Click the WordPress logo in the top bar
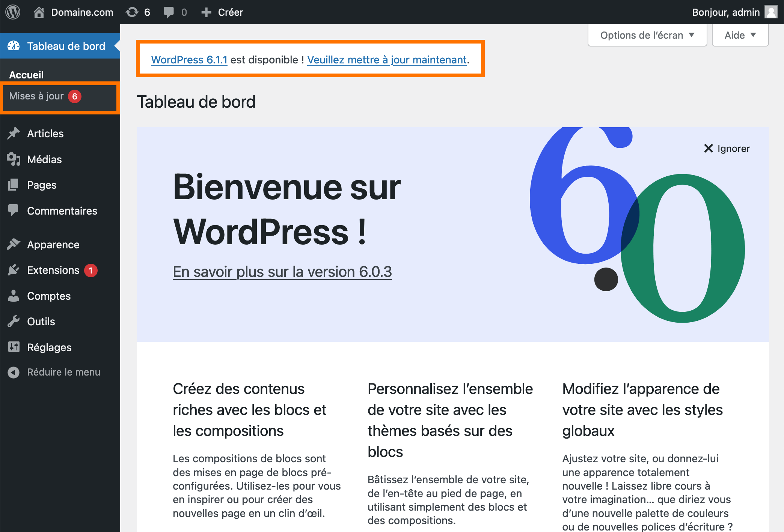Screen dimensions: 784x532 (14, 12)
